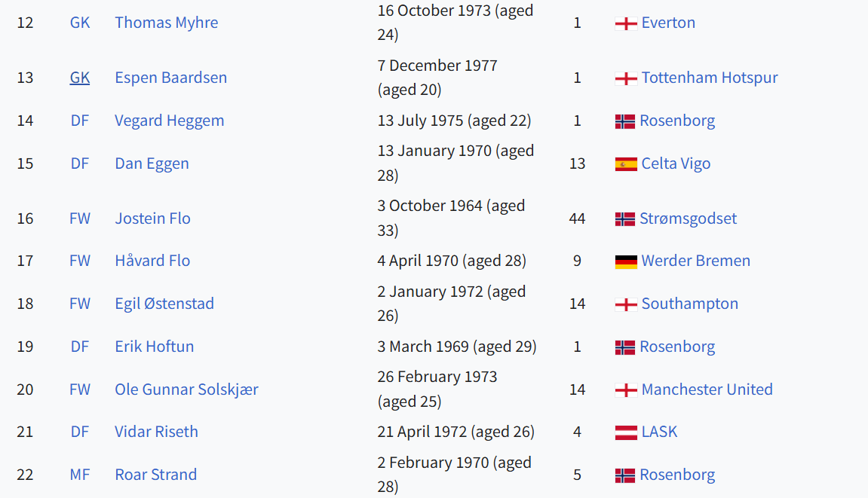Open the Celta Vigo club link
868x498 pixels.
click(x=676, y=163)
